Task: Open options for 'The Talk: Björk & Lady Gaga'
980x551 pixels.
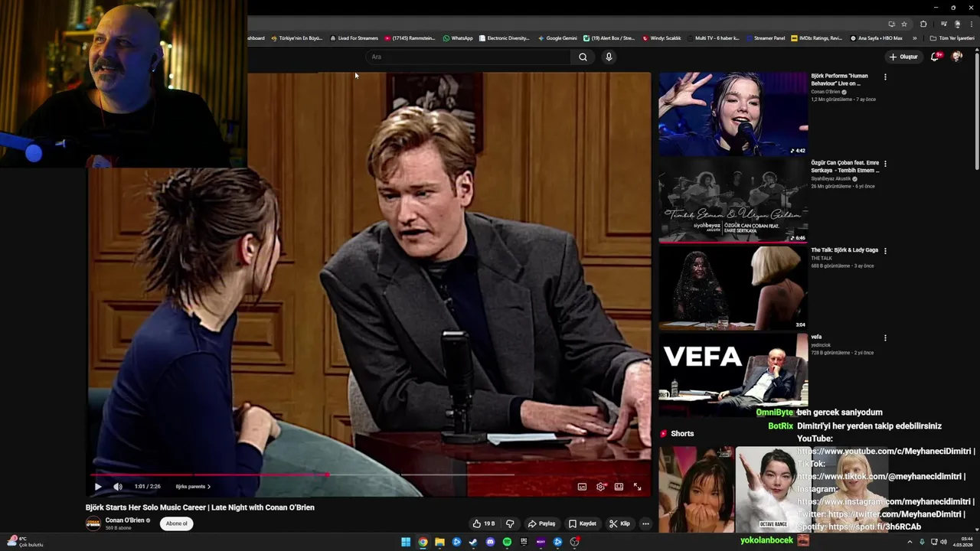Action: tap(885, 250)
